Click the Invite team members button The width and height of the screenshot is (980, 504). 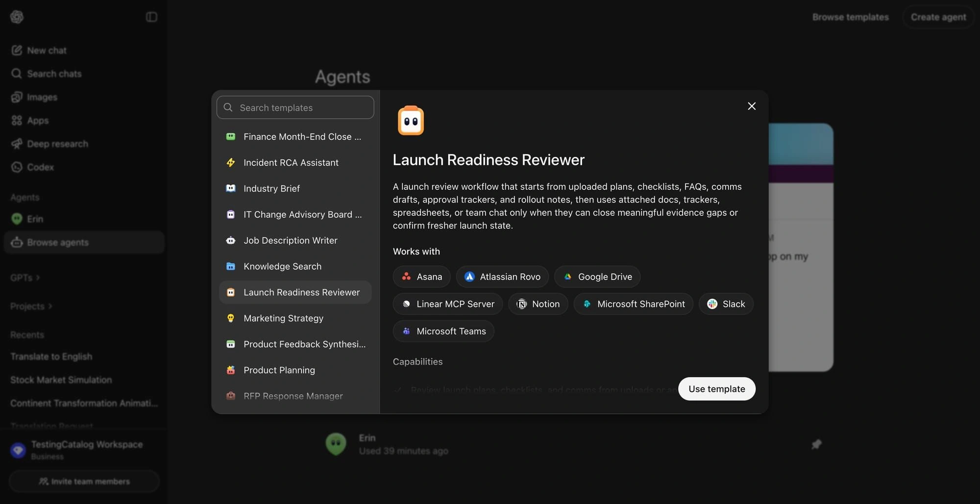[84, 481]
